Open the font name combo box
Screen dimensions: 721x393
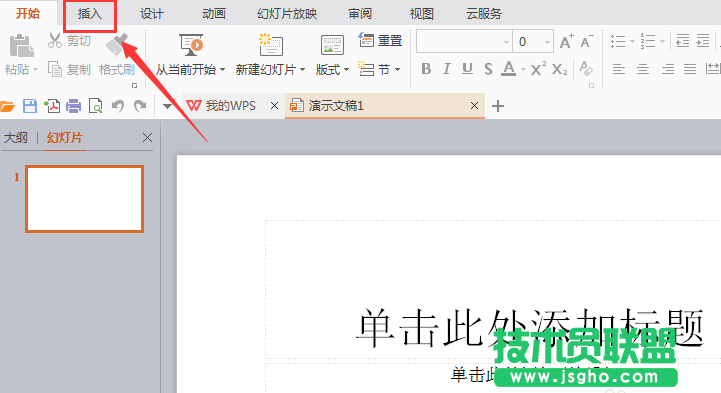464,41
